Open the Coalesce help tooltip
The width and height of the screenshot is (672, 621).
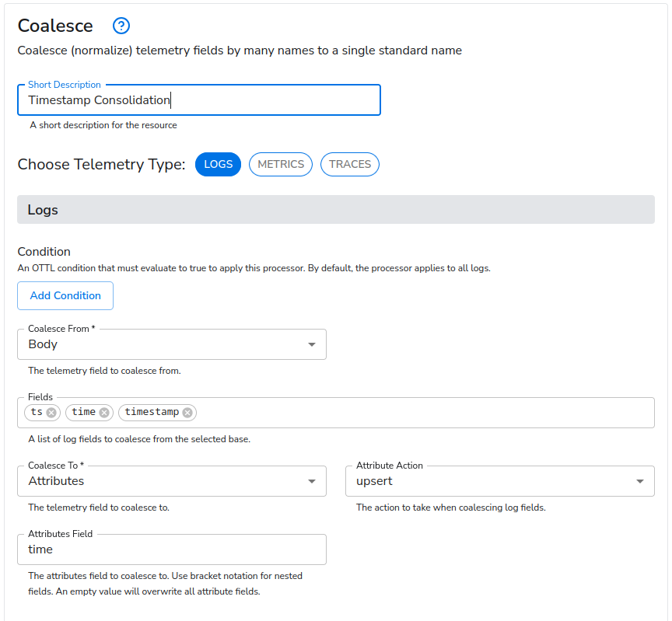pos(121,26)
